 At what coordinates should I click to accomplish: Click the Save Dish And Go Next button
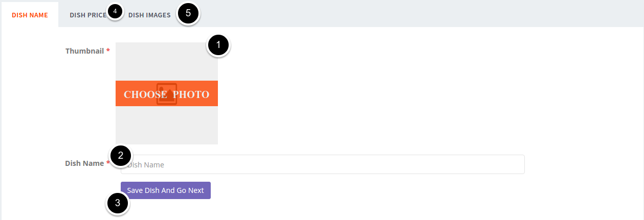[x=166, y=190]
